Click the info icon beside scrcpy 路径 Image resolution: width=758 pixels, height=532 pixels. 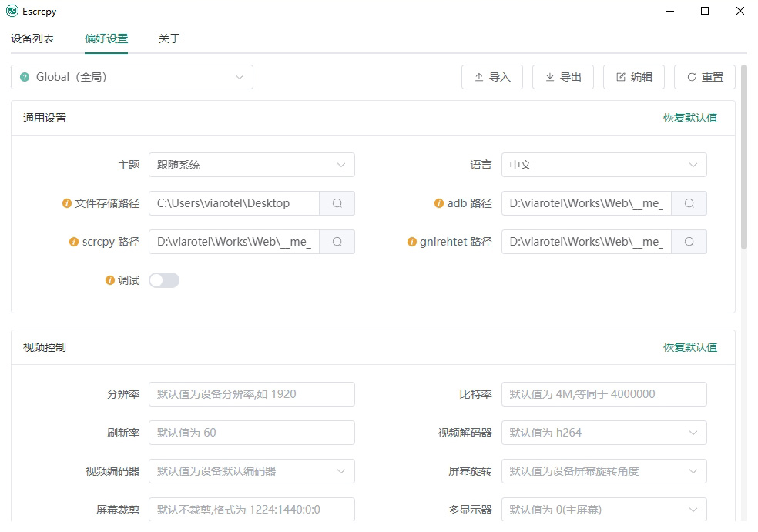[x=74, y=242]
